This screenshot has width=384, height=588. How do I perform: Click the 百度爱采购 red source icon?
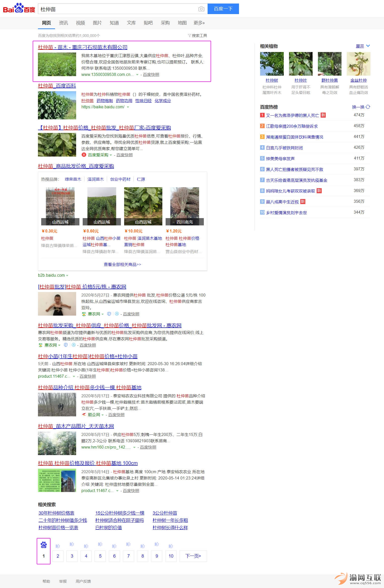point(84,155)
